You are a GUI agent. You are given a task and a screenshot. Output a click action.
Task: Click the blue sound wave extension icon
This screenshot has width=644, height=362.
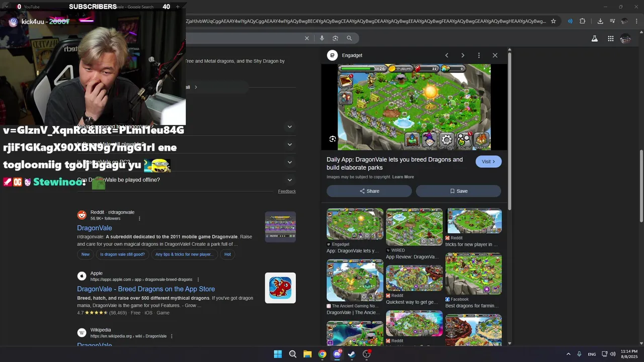point(570,21)
